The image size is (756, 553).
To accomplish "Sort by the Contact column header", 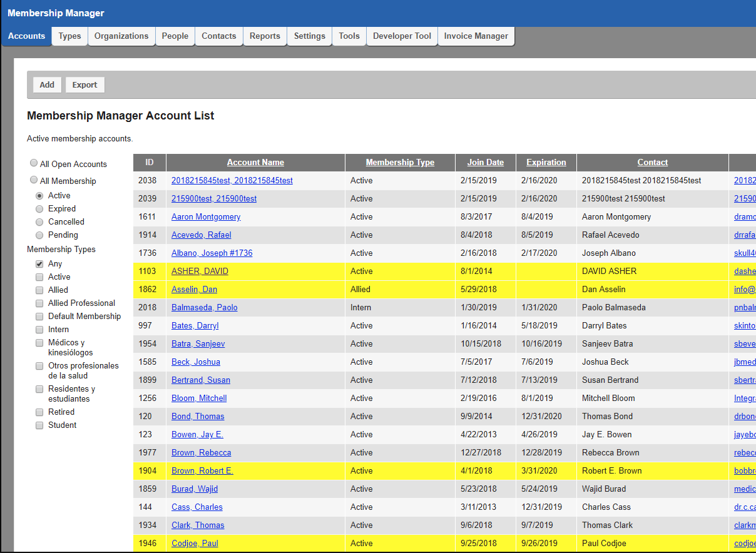I will (x=653, y=163).
